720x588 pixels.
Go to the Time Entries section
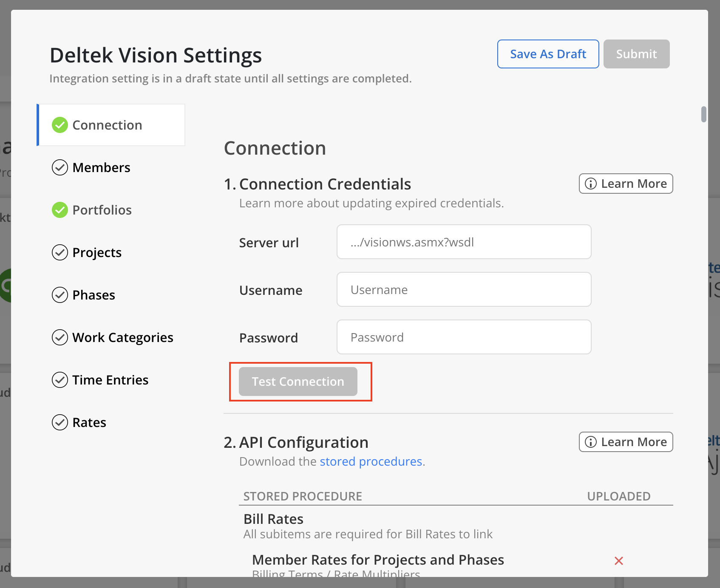point(110,380)
